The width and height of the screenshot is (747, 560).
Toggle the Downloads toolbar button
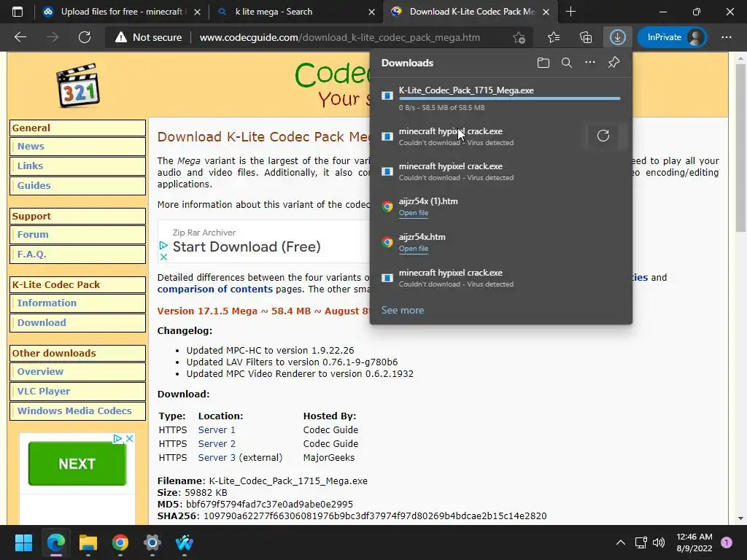[617, 37]
